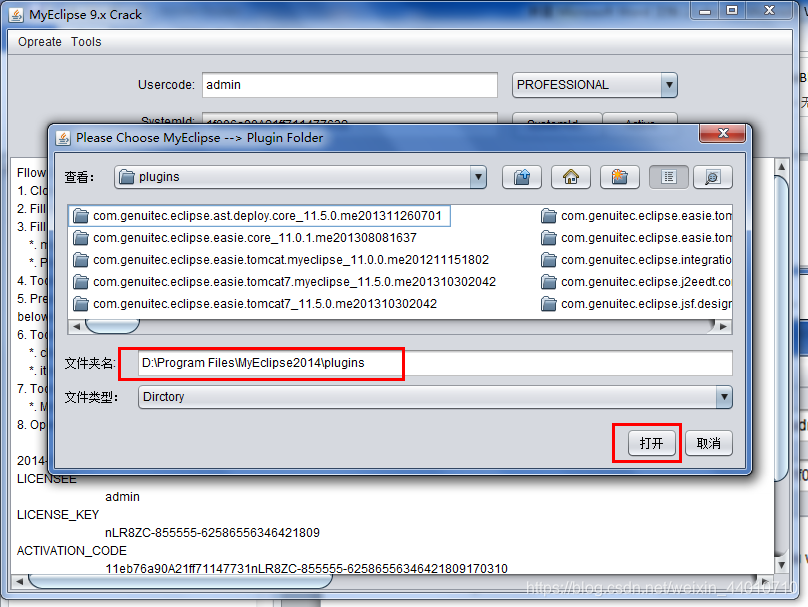Click main window horizontal scrollbar thumb

180,581
